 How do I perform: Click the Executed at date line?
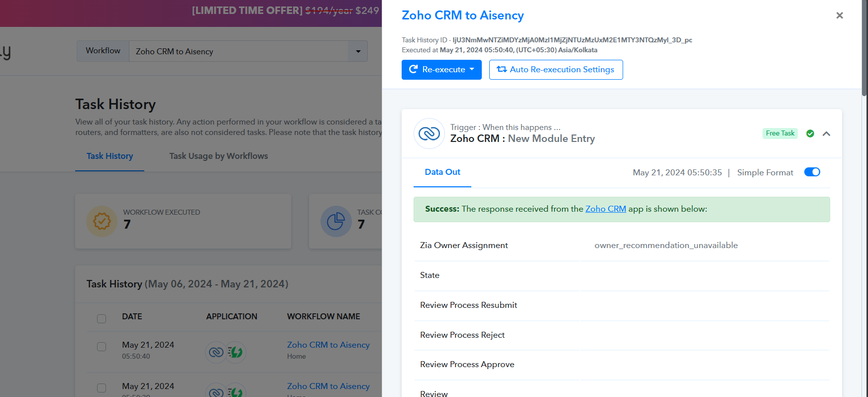pyautogui.click(x=499, y=50)
